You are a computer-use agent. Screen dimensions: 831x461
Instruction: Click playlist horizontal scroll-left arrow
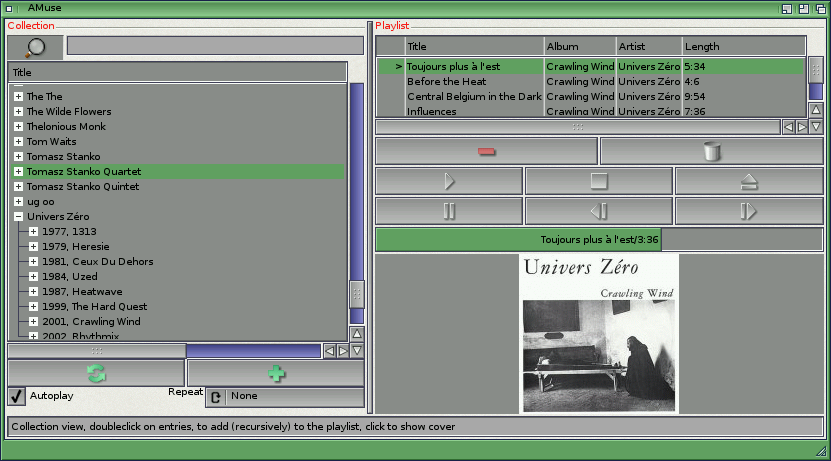pyautogui.click(x=789, y=127)
